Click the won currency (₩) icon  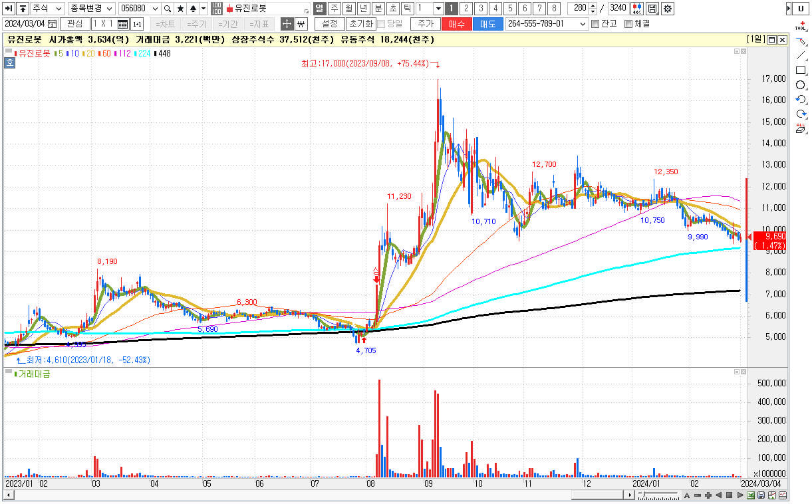pyautogui.click(x=301, y=23)
